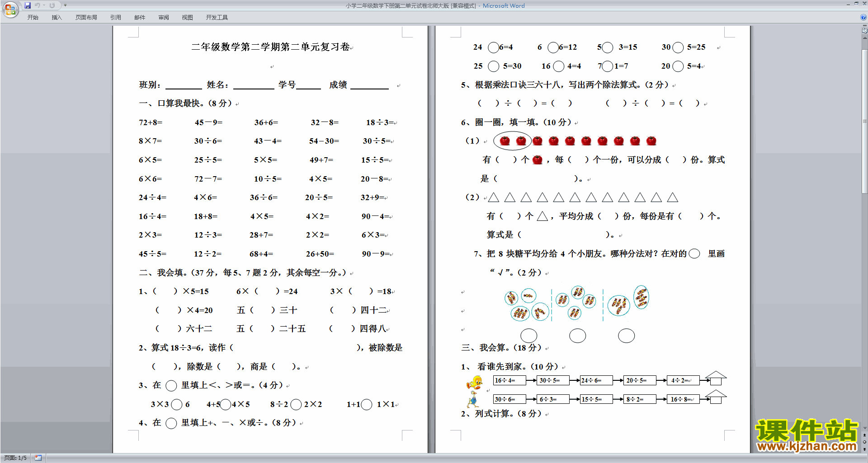Click the Redo icon in quick access toolbar
The height and width of the screenshot is (463, 868).
52,5
